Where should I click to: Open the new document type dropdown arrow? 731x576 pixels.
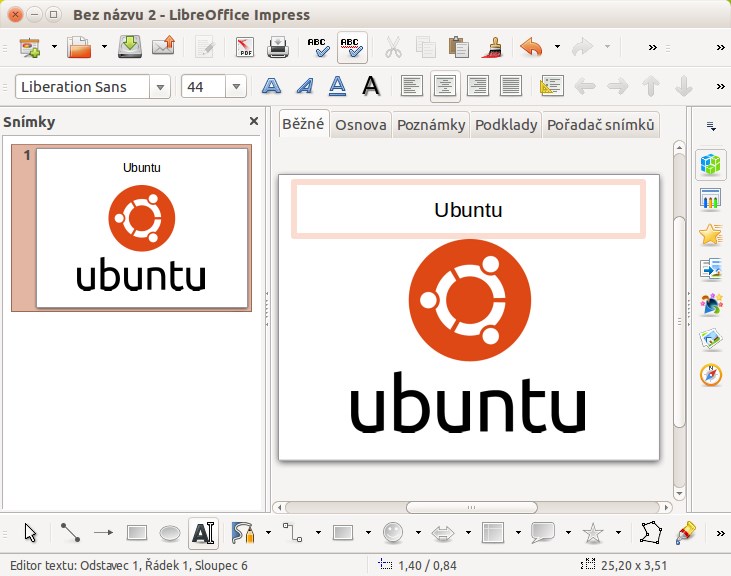tap(54, 47)
